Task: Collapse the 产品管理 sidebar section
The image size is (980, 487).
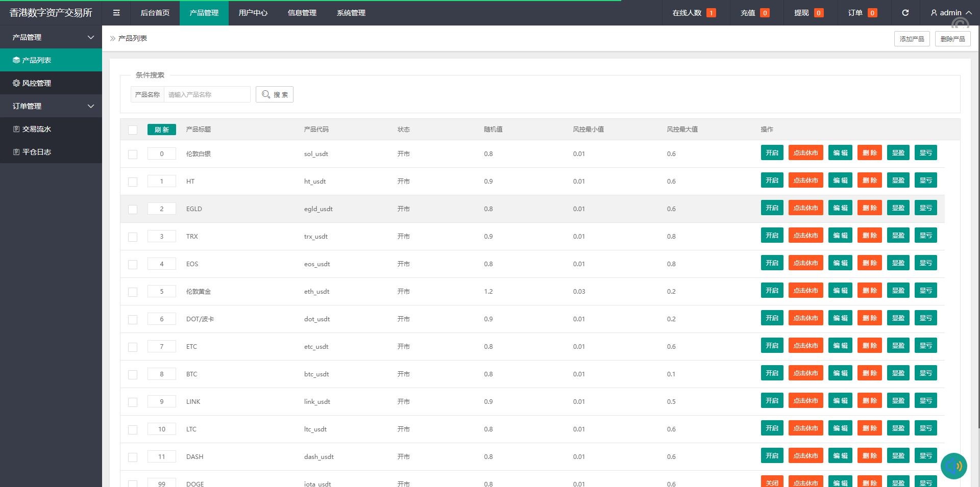Action: (x=90, y=37)
